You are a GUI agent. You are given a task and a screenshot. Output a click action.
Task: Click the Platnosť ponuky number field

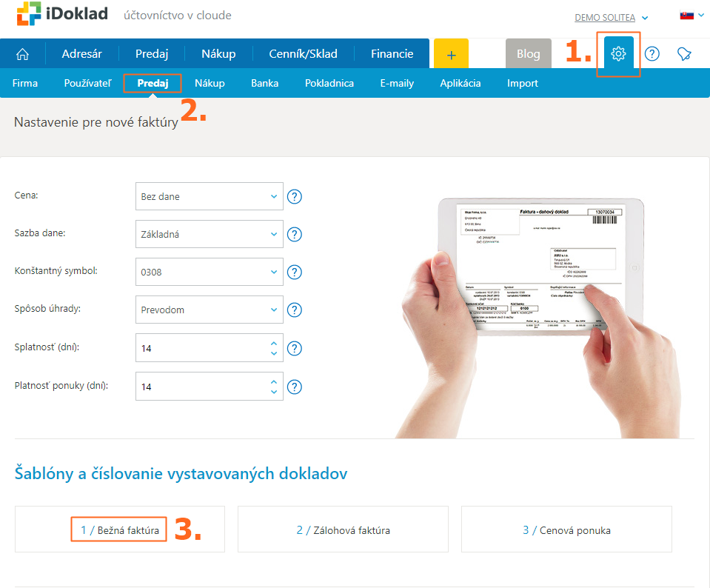click(x=200, y=387)
